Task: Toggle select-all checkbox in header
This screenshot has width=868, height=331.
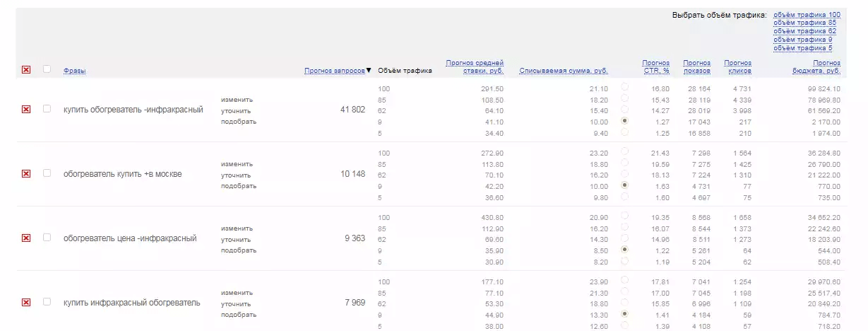Action: [47, 69]
